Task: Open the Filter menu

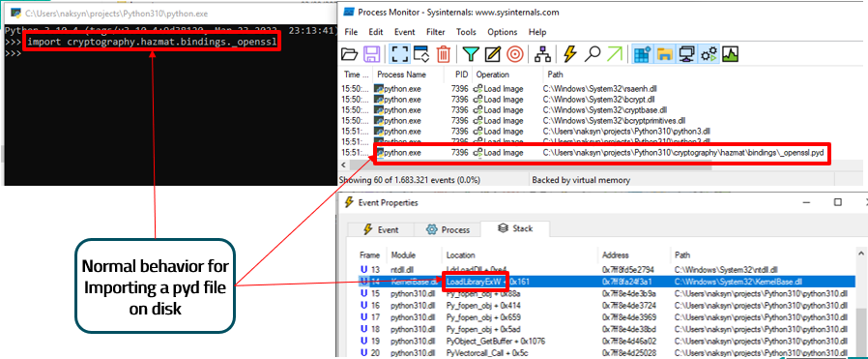Action: [x=436, y=32]
